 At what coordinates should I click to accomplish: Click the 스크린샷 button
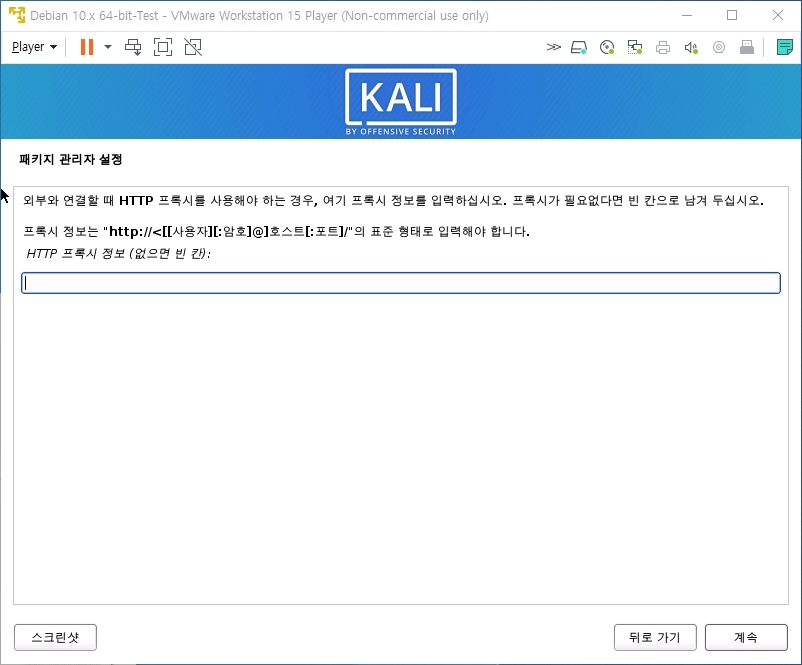coord(55,637)
